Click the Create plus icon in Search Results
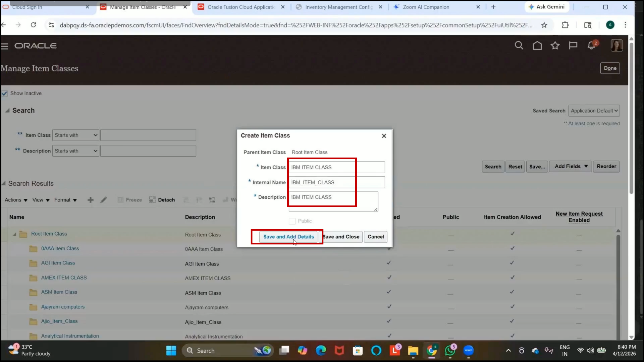The width and height of the screenshot is (644, 362). [x=91, y=200]
